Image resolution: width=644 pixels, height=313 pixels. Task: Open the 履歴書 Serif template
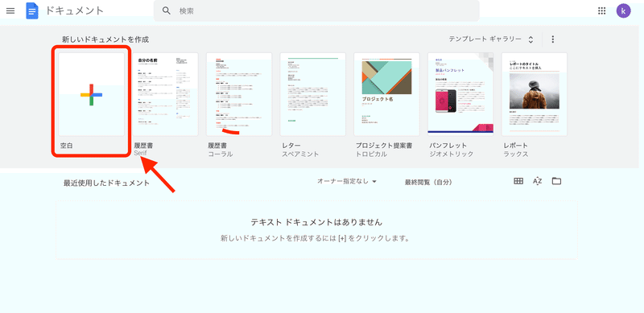165,94
